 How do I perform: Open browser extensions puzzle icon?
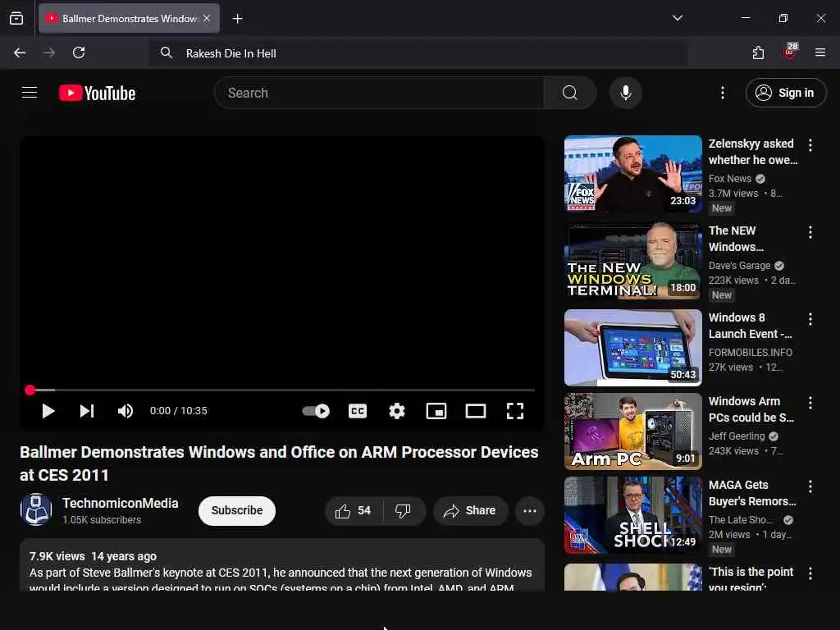[758, 52]
